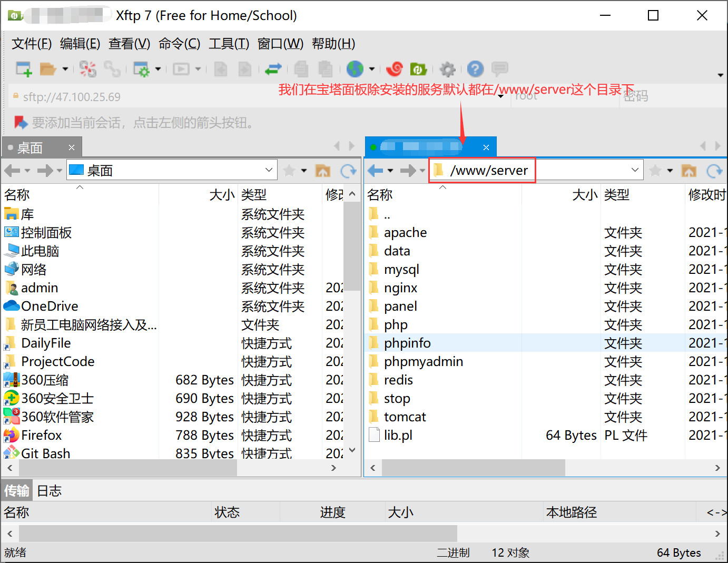The width and height of the screenshot is (728, 563).
Task: Click remote pane horizontal scrollbar
Action: [473, 467]
